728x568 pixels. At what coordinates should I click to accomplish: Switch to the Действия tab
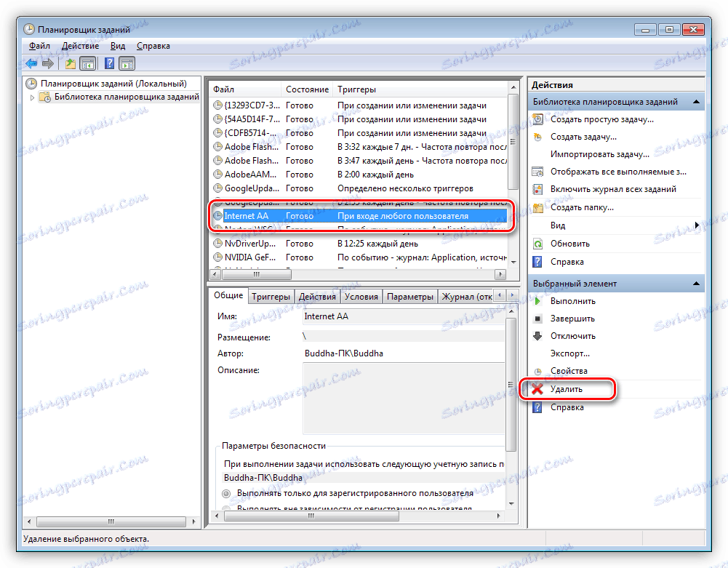pyautogui.click(x=317, y=297)
